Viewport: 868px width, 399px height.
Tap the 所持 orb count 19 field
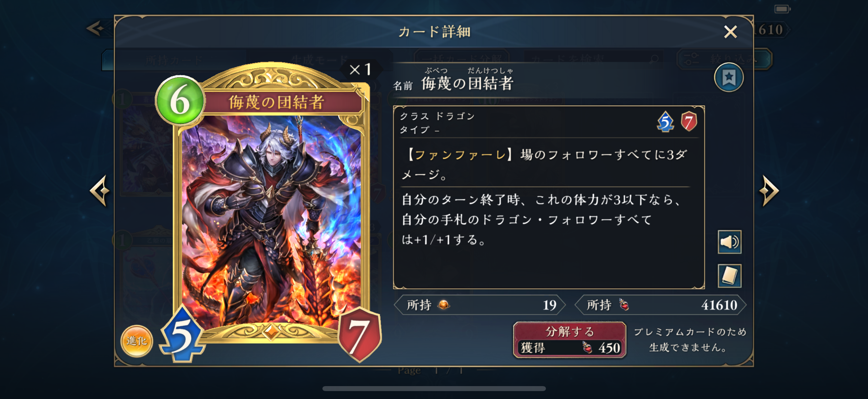click(x=480, y=305)
